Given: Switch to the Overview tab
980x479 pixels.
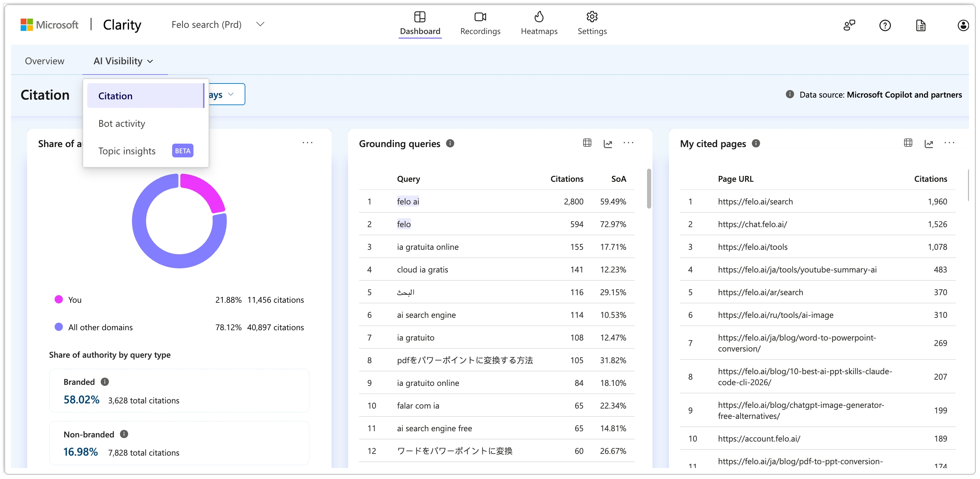Looking at the screenshot, I should point(45,61).
